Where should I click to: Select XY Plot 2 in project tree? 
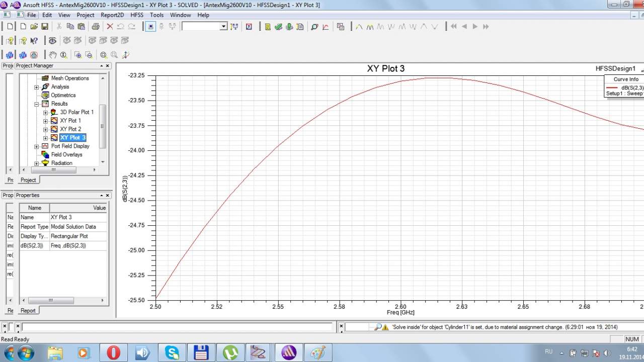tap(70, 129)
